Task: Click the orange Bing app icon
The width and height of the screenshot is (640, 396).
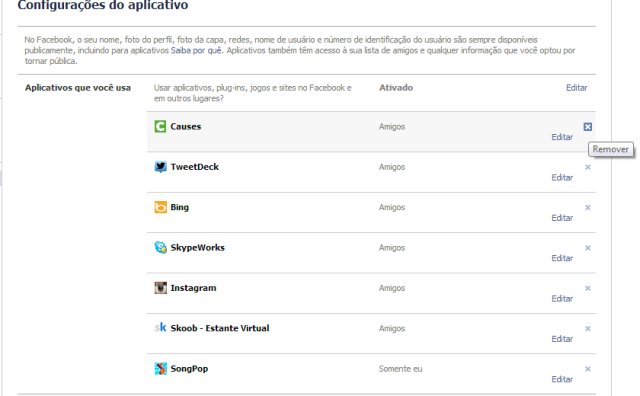Action: [x=160, y=207]
